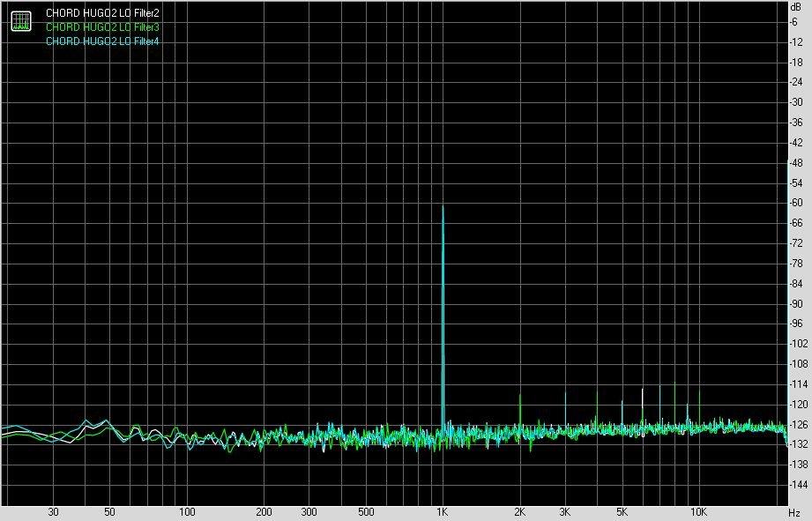This screenshot has width=812, height=521.
Task: Click the 5K frequency axis label
Action: coord(622,512)
